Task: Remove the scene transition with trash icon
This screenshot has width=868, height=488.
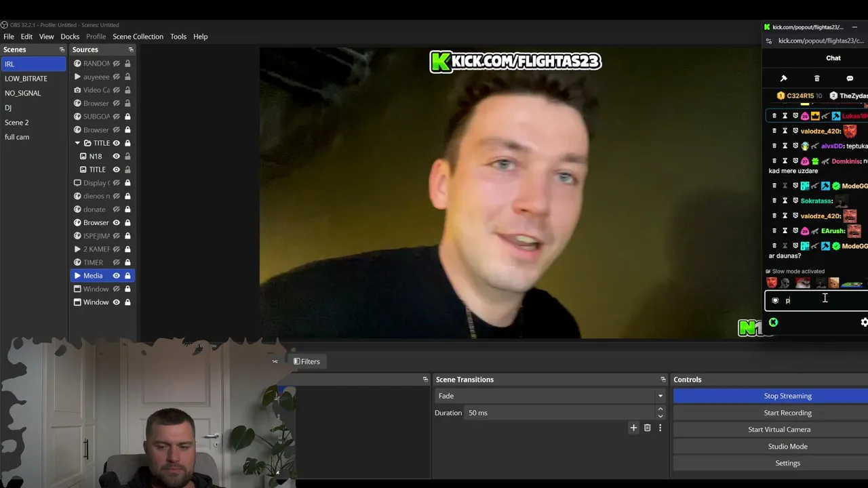Action: [x=647, y=428]
